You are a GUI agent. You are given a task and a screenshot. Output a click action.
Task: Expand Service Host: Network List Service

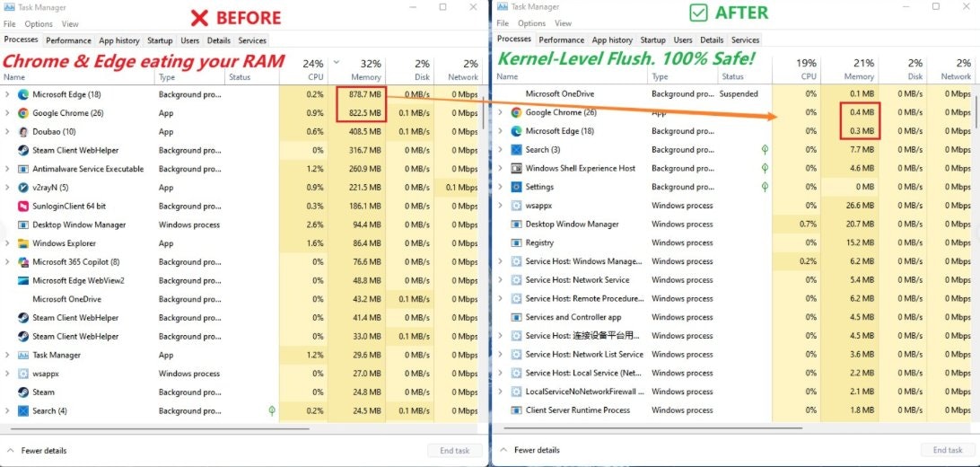[x=501, y=355]
